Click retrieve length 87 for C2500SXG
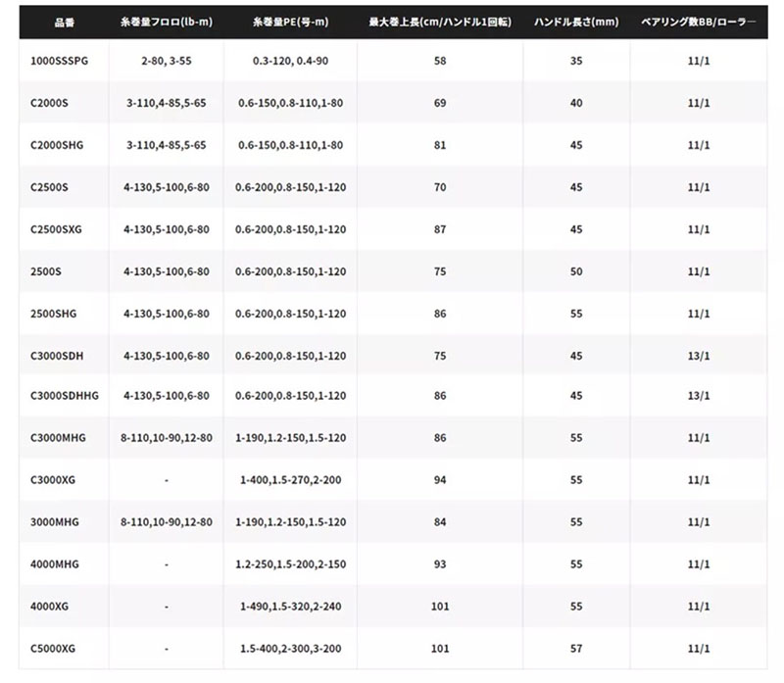 (440, 229)
